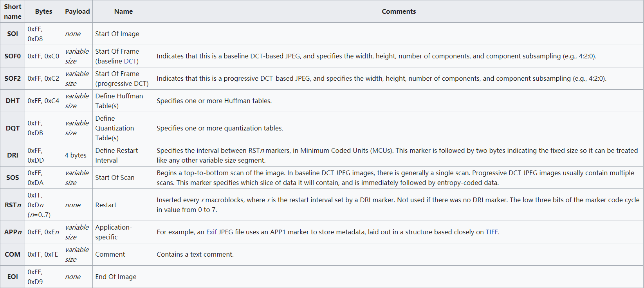
Task: Click the DQT short name cell
Action: [x=13, y=128]
